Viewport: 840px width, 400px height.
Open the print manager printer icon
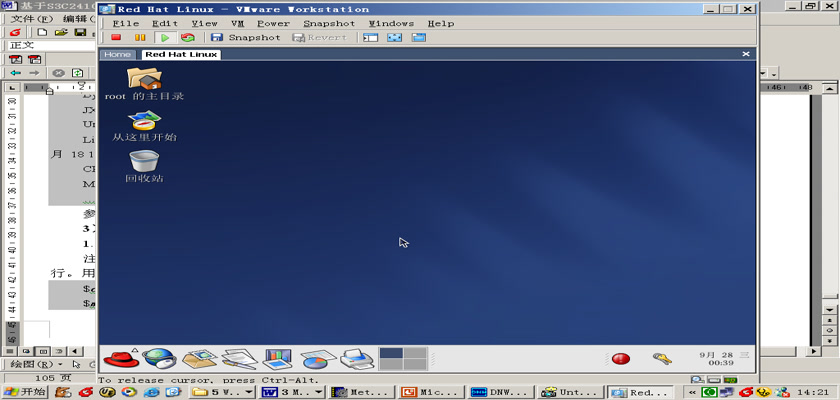coord(357,358)
